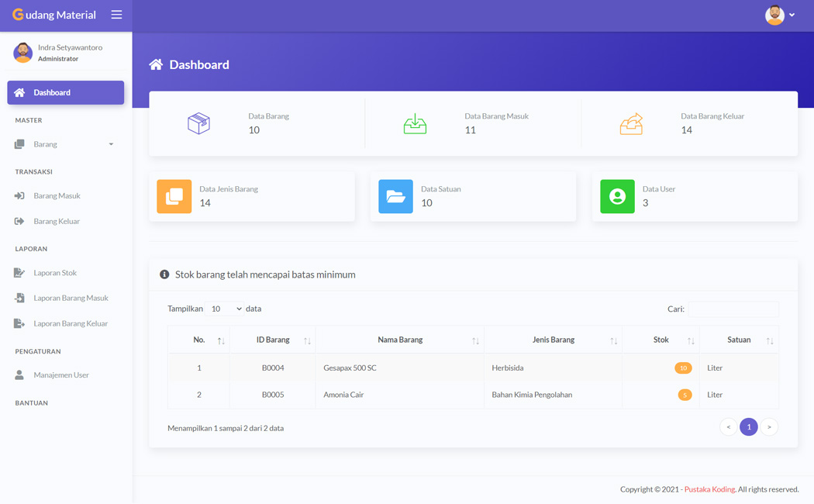This screenshot has height=504, width=814.
Task: Click the next page arrow in pagination
Action: pyautogui.click(x=769, y=426)
